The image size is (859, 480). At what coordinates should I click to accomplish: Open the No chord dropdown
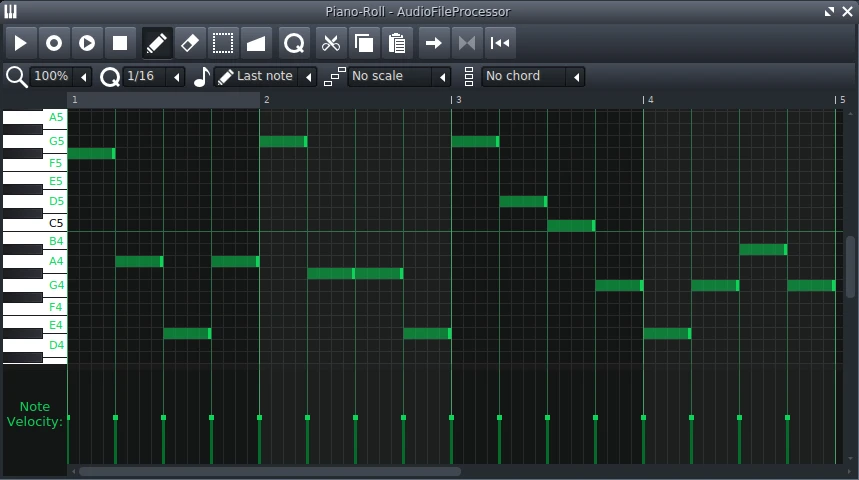coord(533,76)
